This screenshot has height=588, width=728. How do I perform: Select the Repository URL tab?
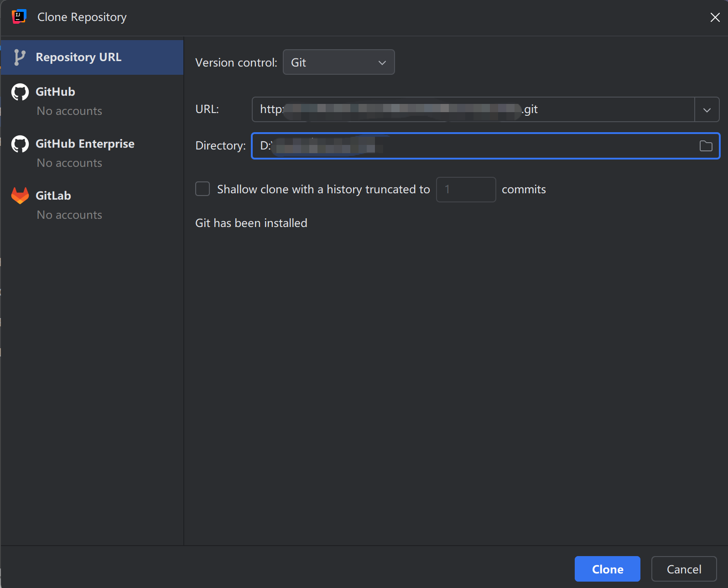78,57
